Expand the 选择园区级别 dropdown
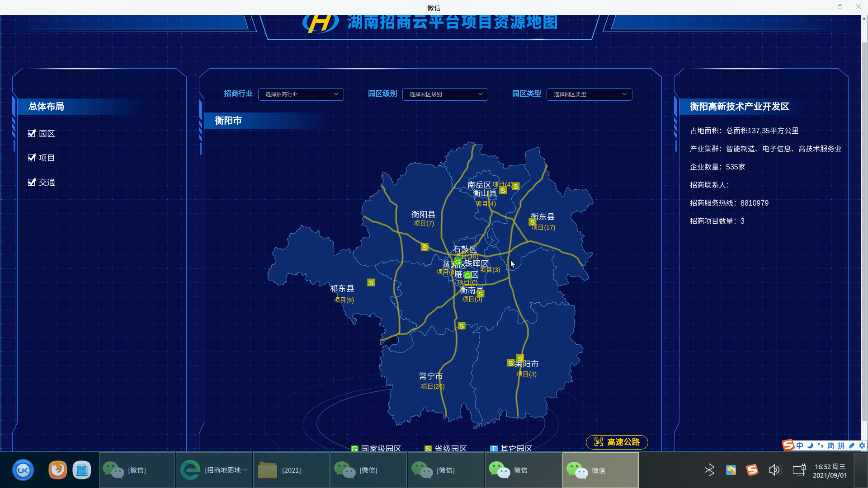 click(445, 94)
